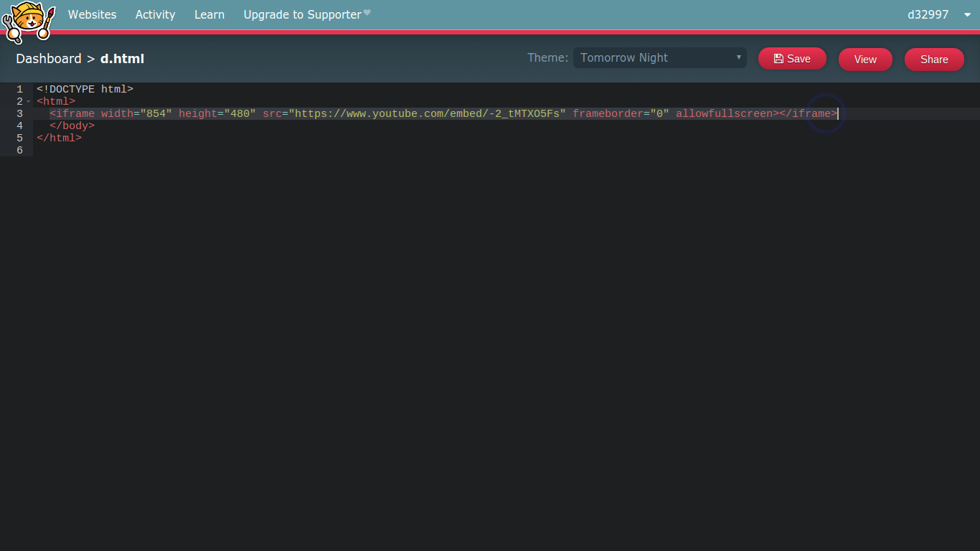980x551 pixels.
Task: Select line number 6 in gutter
Action: tap(20, 151)
